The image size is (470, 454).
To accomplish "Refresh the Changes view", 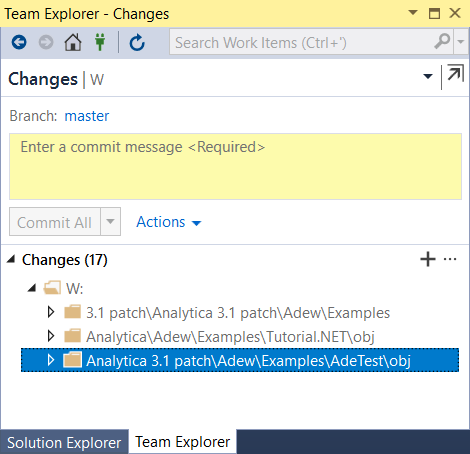I will (x=137, y=42).
